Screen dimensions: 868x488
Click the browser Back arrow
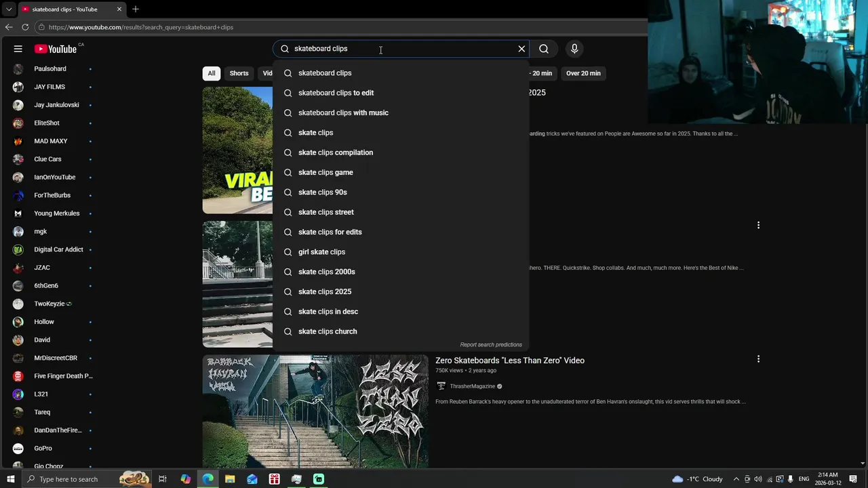click(9, 27)
